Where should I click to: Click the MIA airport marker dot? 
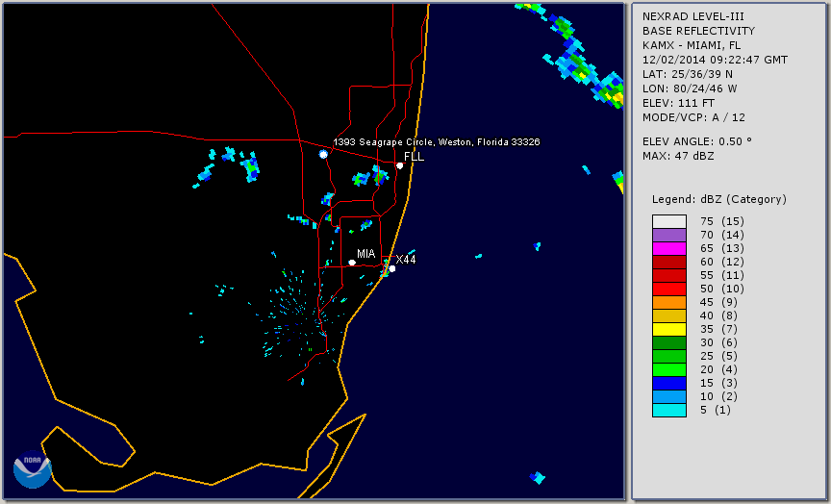(352, 263)
